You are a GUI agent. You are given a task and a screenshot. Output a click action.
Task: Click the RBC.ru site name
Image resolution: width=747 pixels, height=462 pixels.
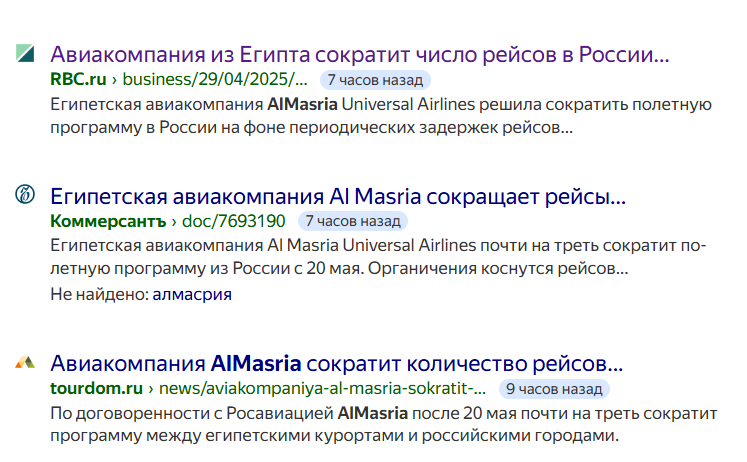pos(79,79)
